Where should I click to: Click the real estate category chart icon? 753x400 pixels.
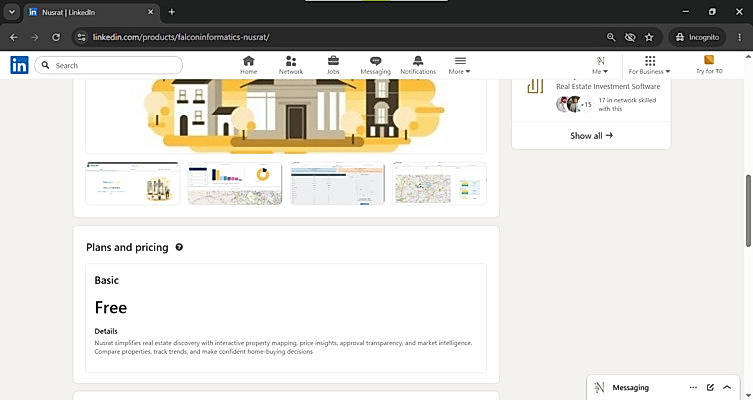click(x=535, y=85)
